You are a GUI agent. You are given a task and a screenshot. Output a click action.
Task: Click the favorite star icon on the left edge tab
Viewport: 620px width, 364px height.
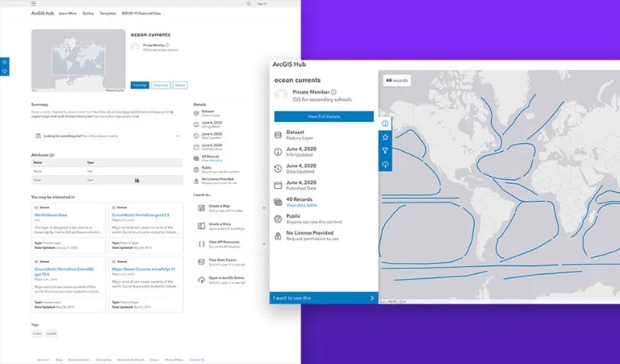click(4, 62)
